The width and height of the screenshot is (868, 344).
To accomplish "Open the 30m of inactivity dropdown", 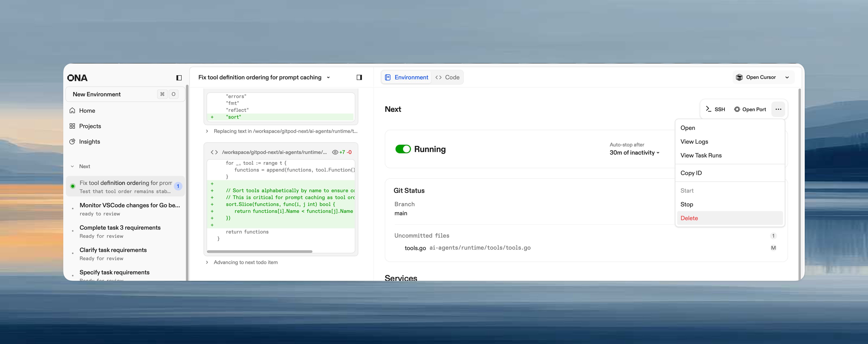I will (634, 152).
